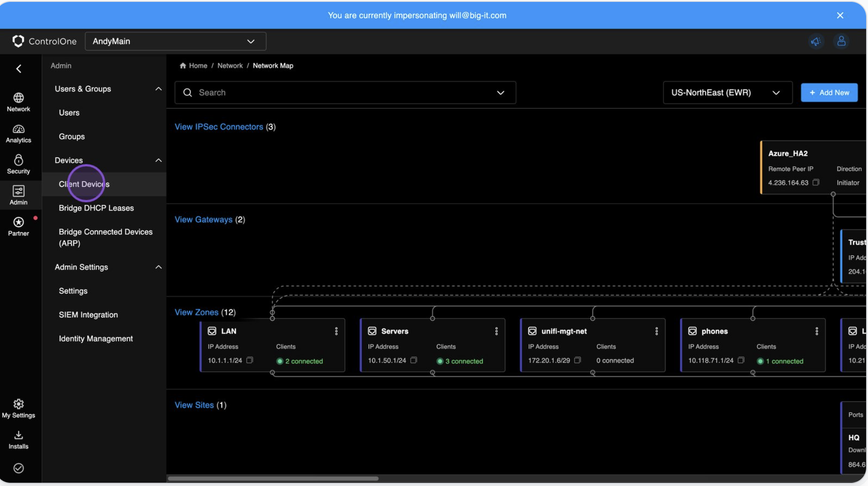Copy the LAN zone IP address
This screenshot has height=486, width=868.
coord(250,360)
